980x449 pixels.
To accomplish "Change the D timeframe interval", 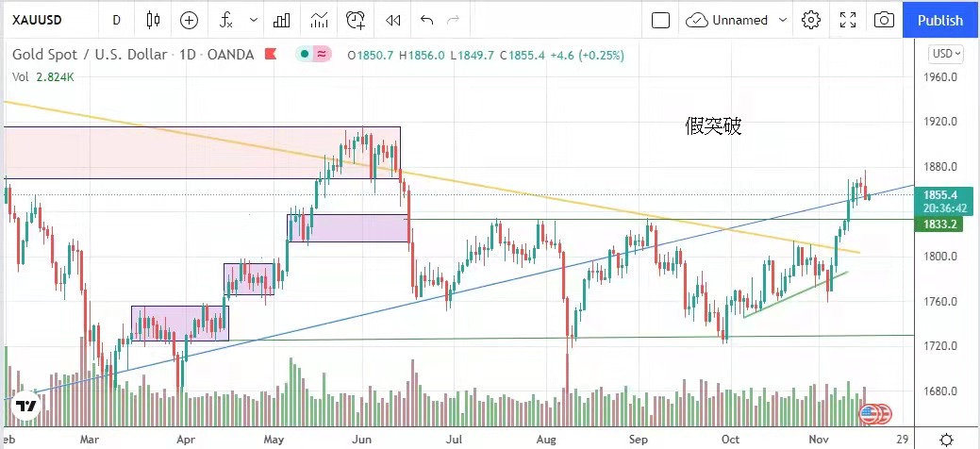I will [116, 20].
